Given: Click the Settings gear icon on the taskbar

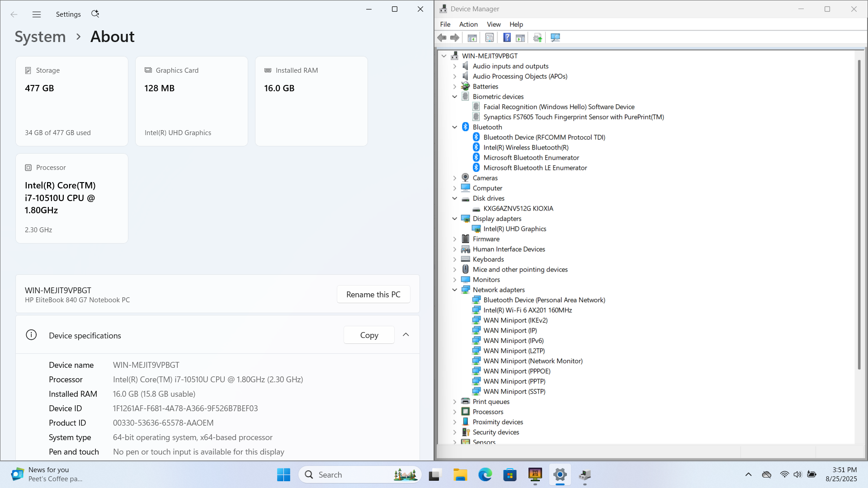Looking at the screenshot, I should pyautogui.click(x=560, y=475).
